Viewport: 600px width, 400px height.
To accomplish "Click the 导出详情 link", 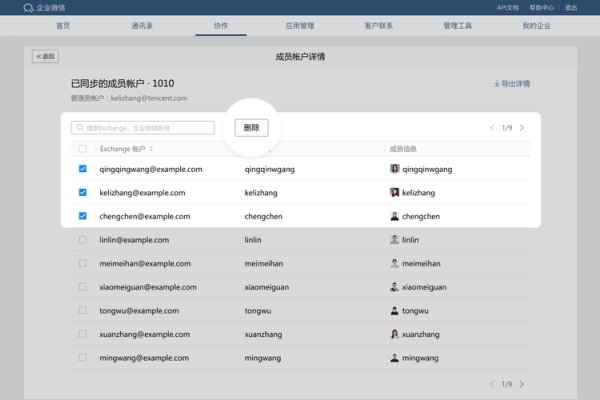I will 512,84.
